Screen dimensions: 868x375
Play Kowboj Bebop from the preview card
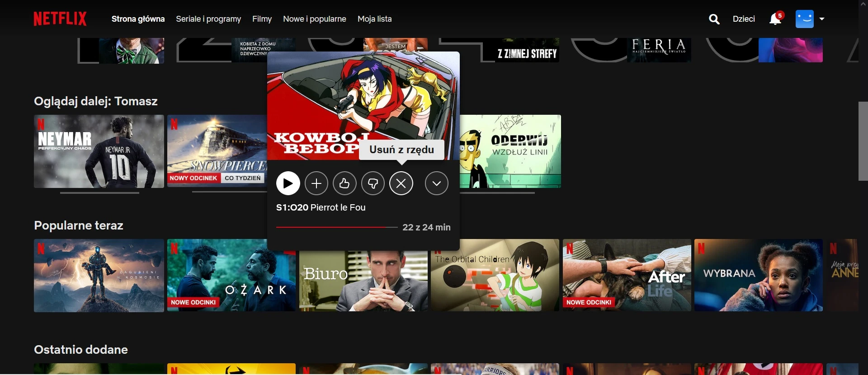coord(288,183)
